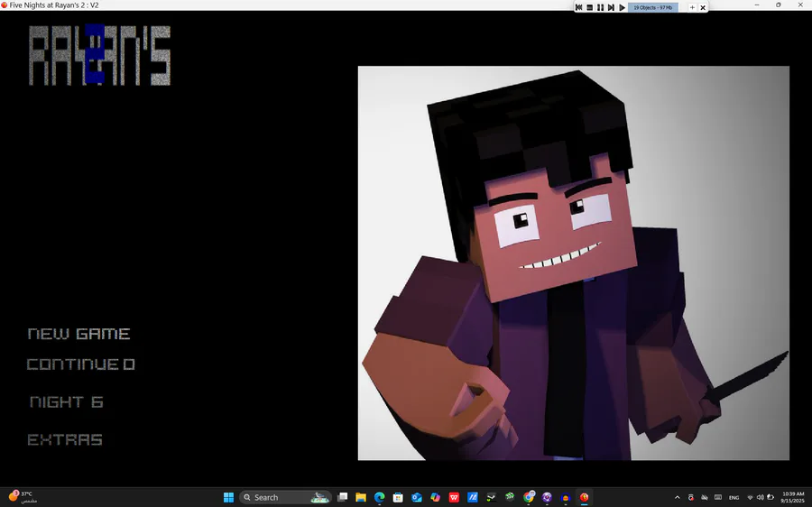Minimize the Five Nights at Rayan's window
The height and width of the screenshot is (507, 812).
(x=757, y=5)
